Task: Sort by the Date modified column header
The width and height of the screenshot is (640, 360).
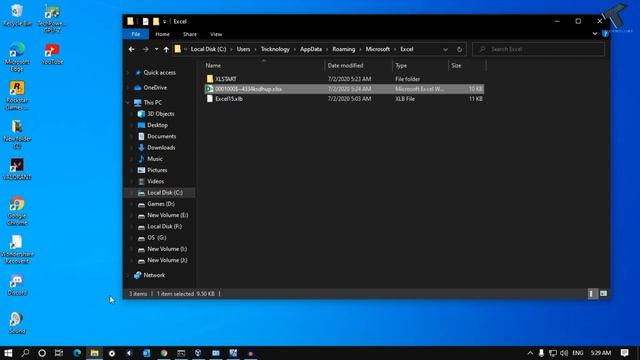Action: [345, 65]
